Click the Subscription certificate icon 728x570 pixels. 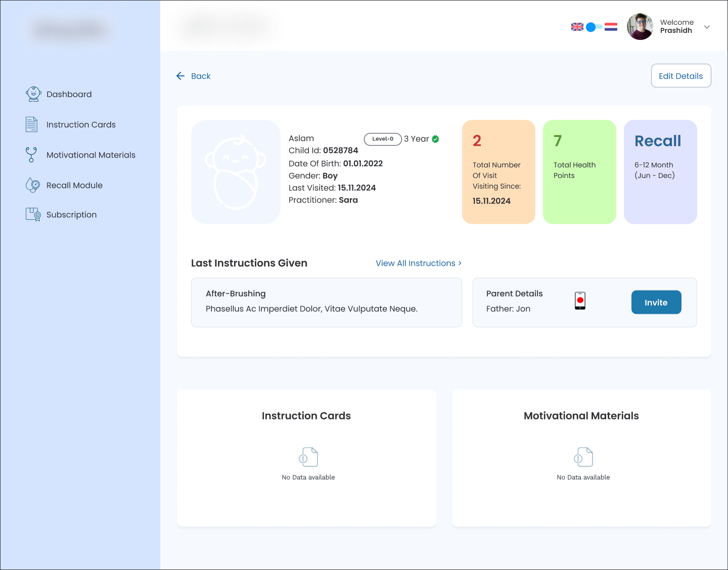pos(33,214)
